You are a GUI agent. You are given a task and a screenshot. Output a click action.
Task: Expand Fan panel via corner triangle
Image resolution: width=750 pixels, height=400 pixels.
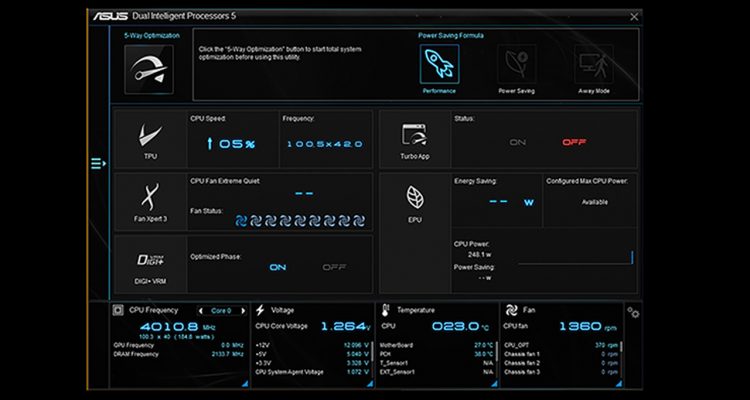pyautogui.click(x=619, y=384)
